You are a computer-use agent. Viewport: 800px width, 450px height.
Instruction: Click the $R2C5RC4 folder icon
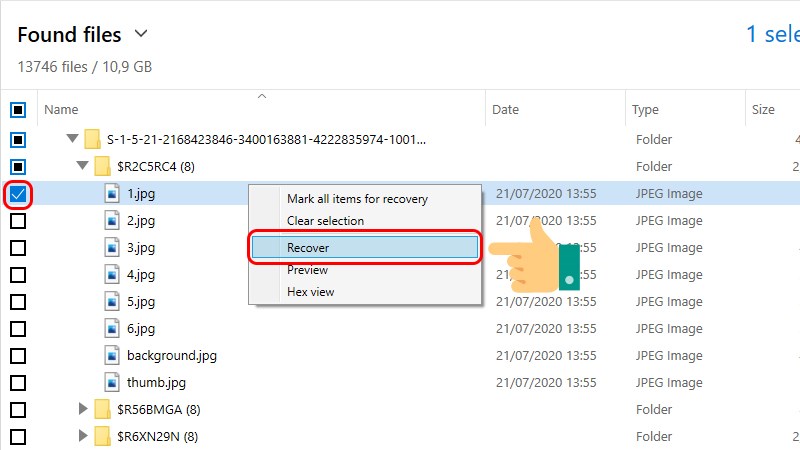(102, 166)
